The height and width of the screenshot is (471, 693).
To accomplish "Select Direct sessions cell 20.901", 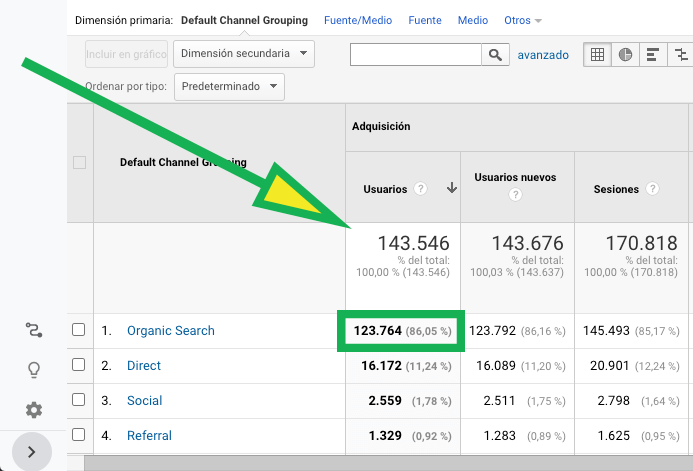I will [610, 365].
